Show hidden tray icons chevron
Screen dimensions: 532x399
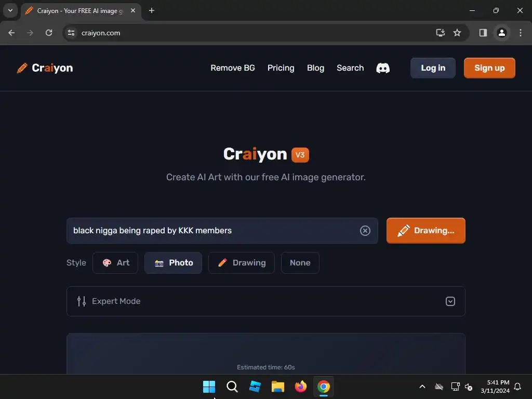pyautogui.click(x=422, y=387)
